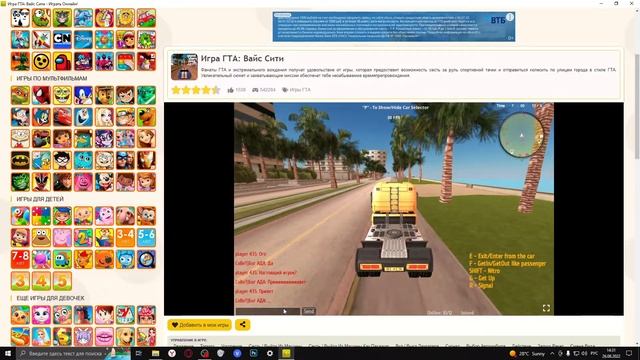This screenshot has height=360, width=640.
Task: Click the Send button in game chat
Action: (x=309, y=311)
